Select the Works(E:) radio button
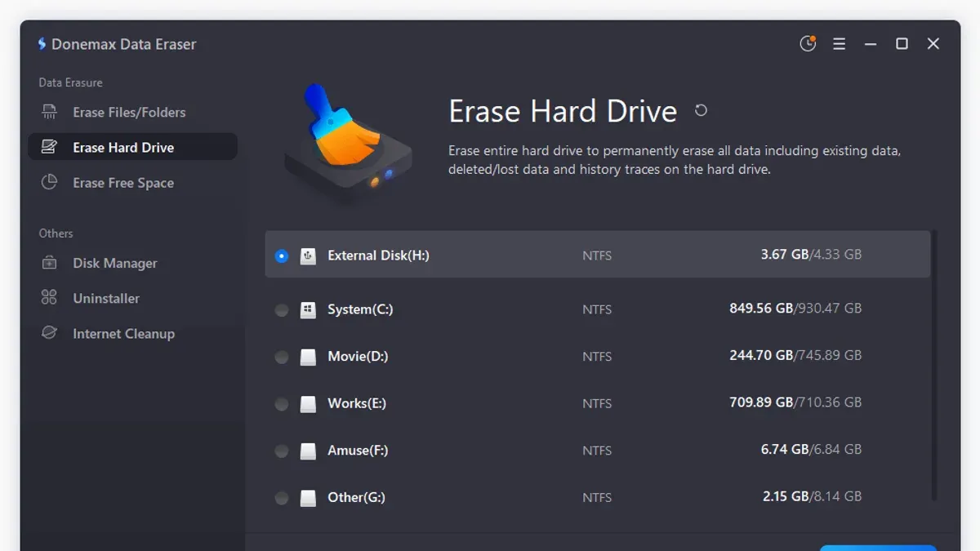 (x=282, y=404)
